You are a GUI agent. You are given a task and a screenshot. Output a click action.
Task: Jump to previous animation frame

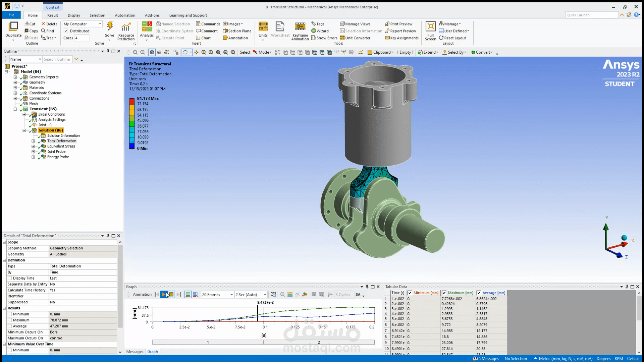pos(157,295)
